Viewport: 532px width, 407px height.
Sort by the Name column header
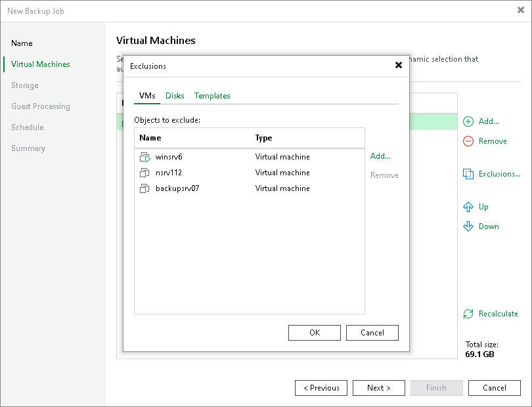150,138
